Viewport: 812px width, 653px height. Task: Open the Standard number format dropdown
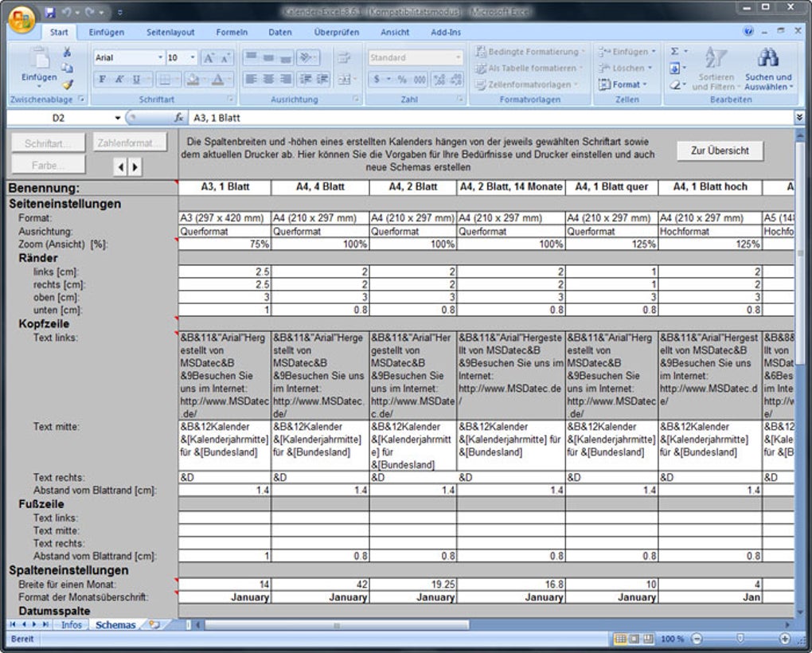[459, 57]
